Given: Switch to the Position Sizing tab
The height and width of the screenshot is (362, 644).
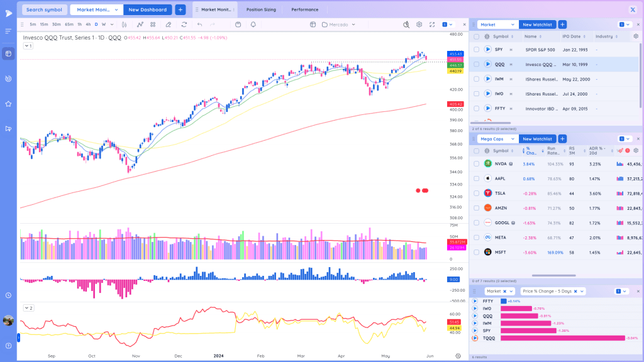Looking at the screenshot, I should click(261, 9).
